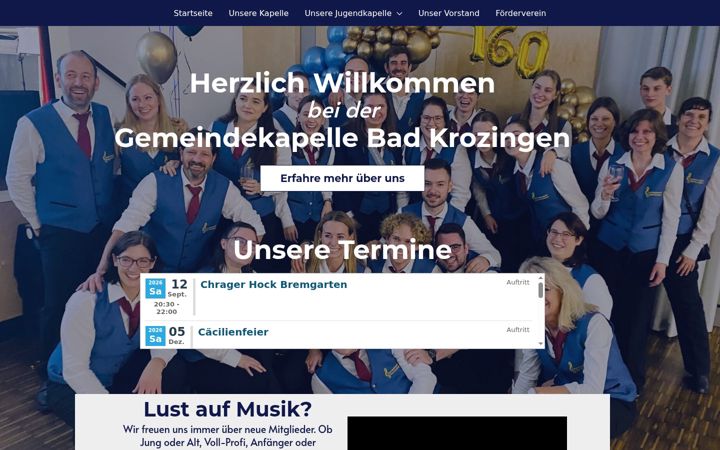This screenshot has height=450, width=720.
Task: Click the Gemeindekapelle Bad Krozingen title text
Action: tap(343, 138)
